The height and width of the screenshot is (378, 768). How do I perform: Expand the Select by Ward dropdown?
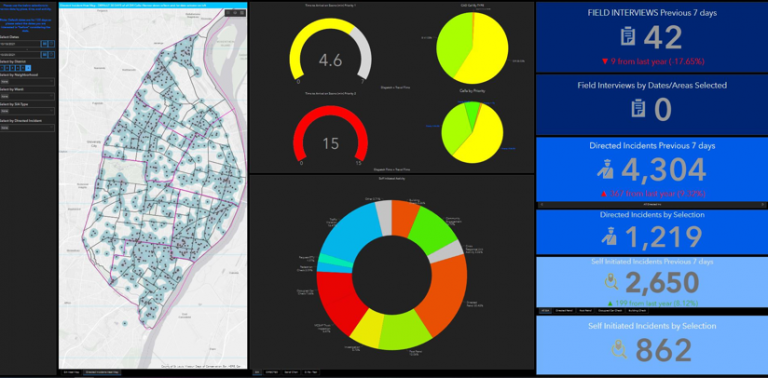click(x=27, y=96)
